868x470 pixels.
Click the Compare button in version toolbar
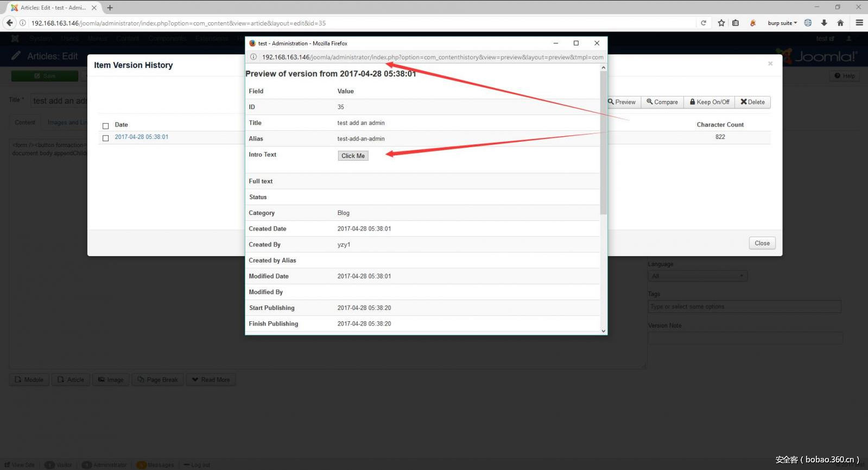coord(662,102)
